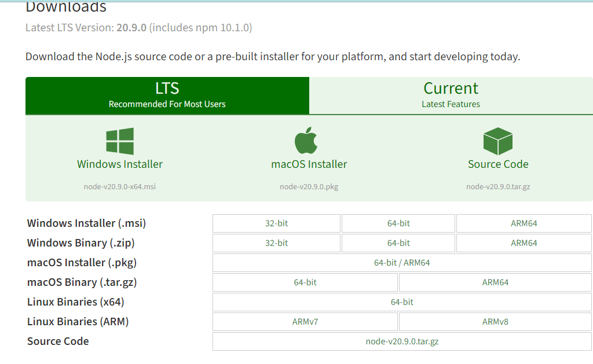Click the Windows Binary (.zip) row label
This screenshot has height=364, width=593.
80,242
